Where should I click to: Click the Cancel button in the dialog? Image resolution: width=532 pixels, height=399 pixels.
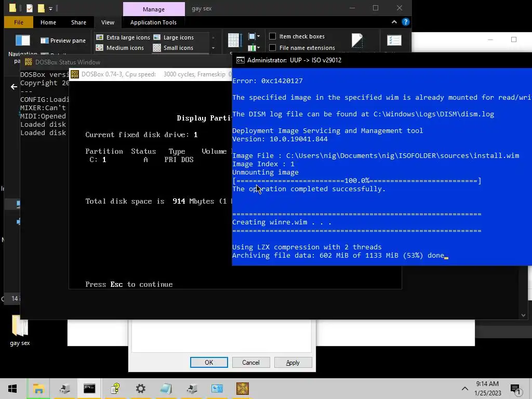click(x=251, y=362)
